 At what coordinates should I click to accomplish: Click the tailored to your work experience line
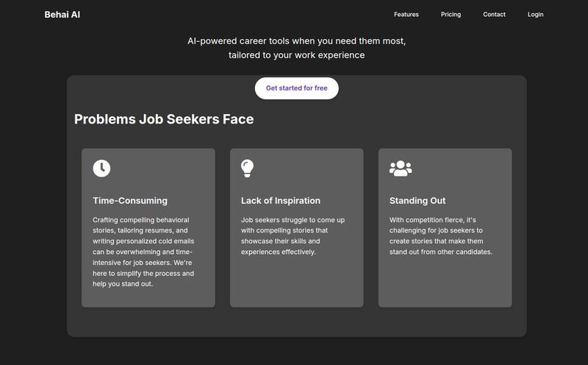point(297,55)
